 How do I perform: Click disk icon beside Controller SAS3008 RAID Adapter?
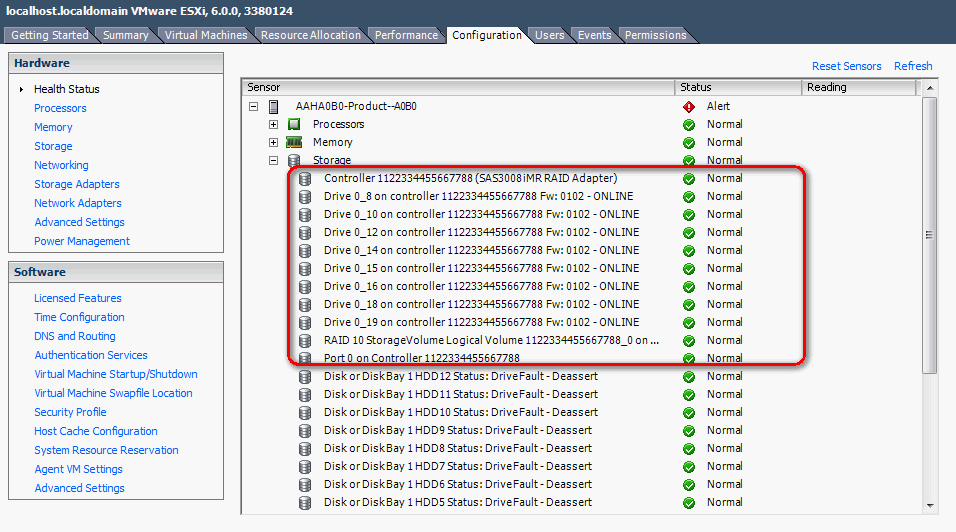pos(305,179)
